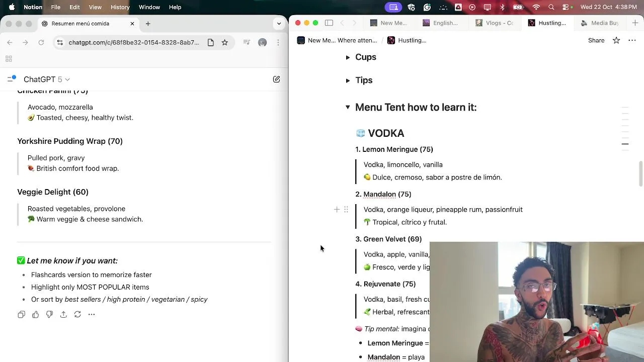Click the Yorkshire Pudding Wrap (70) heading
The image size is (644, 362).
[x=70, y=141]
